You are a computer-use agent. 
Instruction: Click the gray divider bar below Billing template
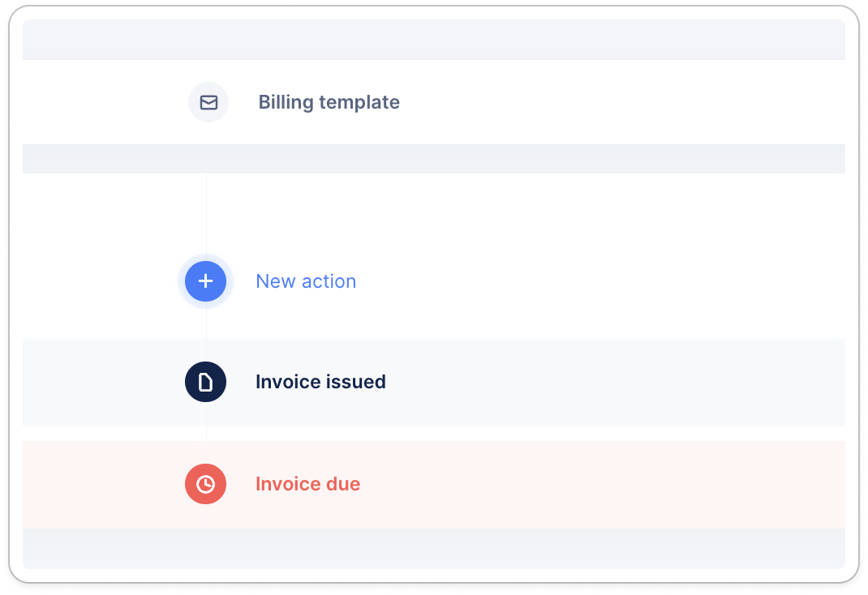click(434, 159)
